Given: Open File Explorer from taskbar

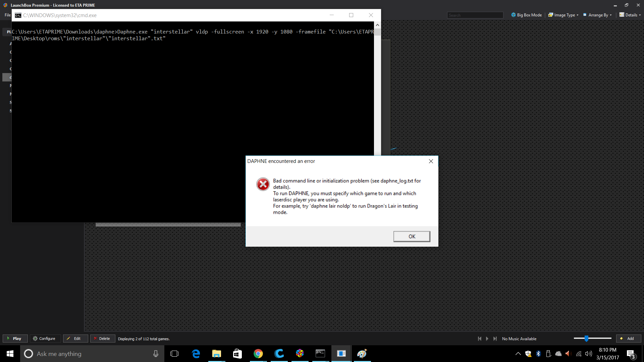Looking at the screenshot, I should (x=217, y=354).
